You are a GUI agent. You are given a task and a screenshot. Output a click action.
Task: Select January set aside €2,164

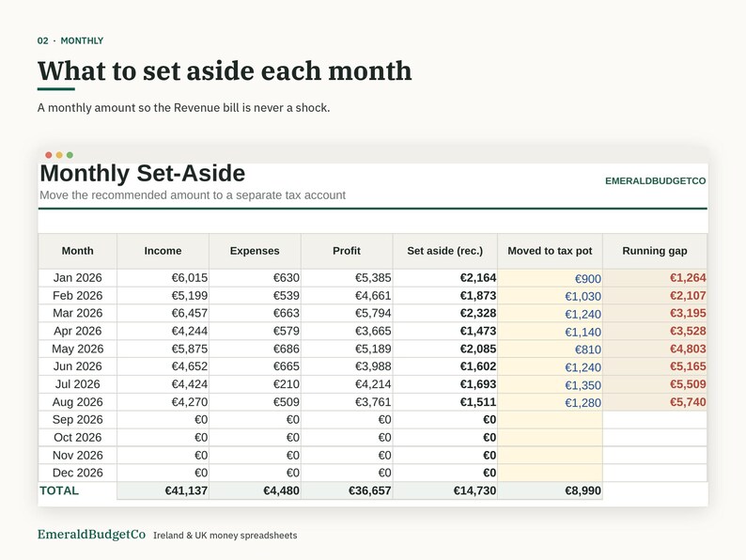[444, 278]
